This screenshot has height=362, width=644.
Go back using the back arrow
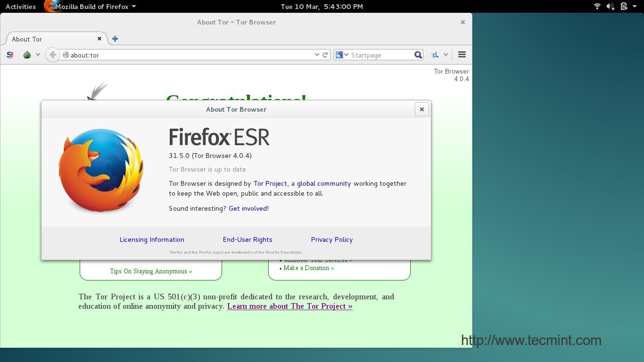53,55
